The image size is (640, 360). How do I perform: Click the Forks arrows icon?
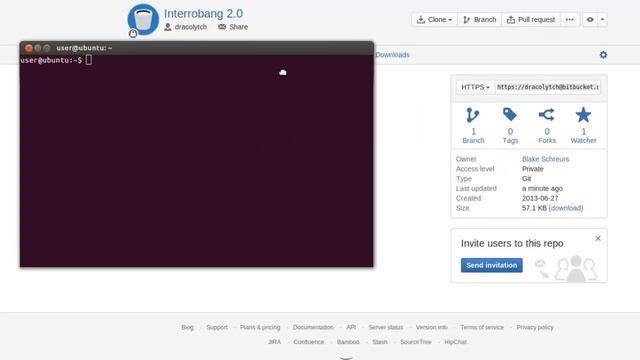tap(547, 115)
